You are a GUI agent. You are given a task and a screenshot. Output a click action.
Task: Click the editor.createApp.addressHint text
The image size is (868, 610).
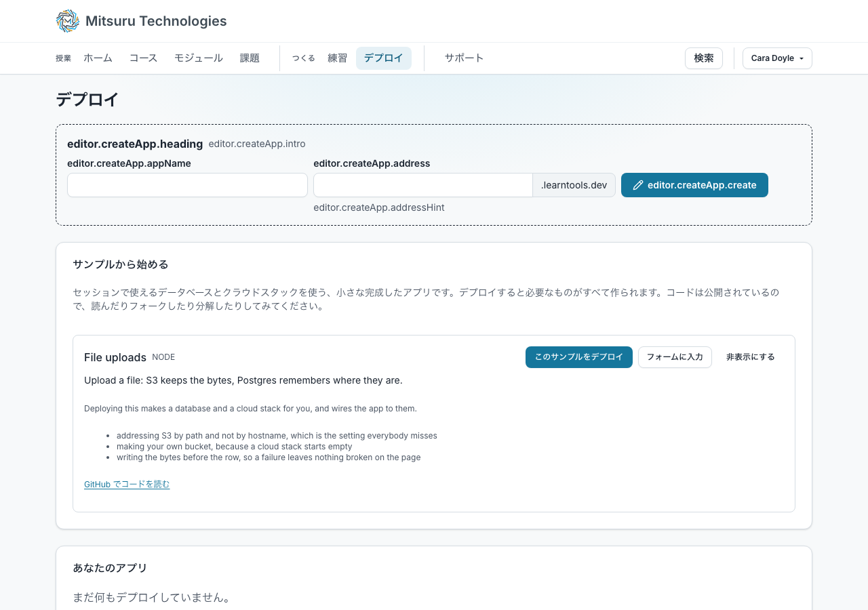[x=379, y=207]
